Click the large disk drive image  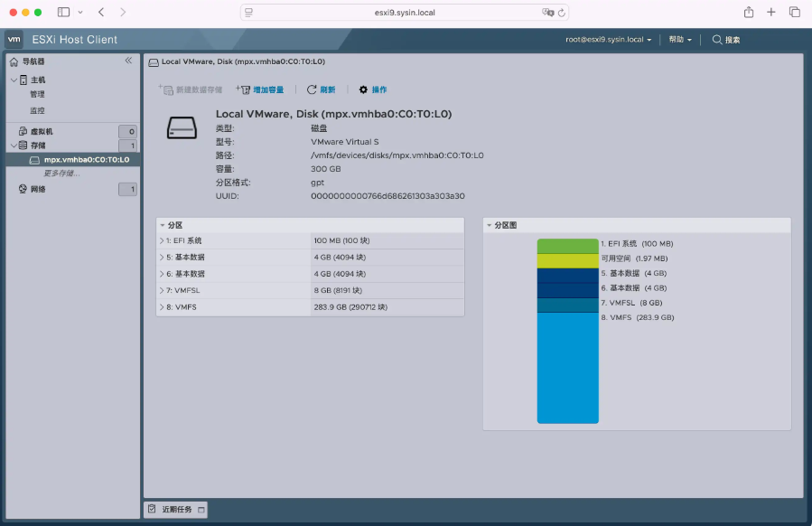(x=182, y=128)
